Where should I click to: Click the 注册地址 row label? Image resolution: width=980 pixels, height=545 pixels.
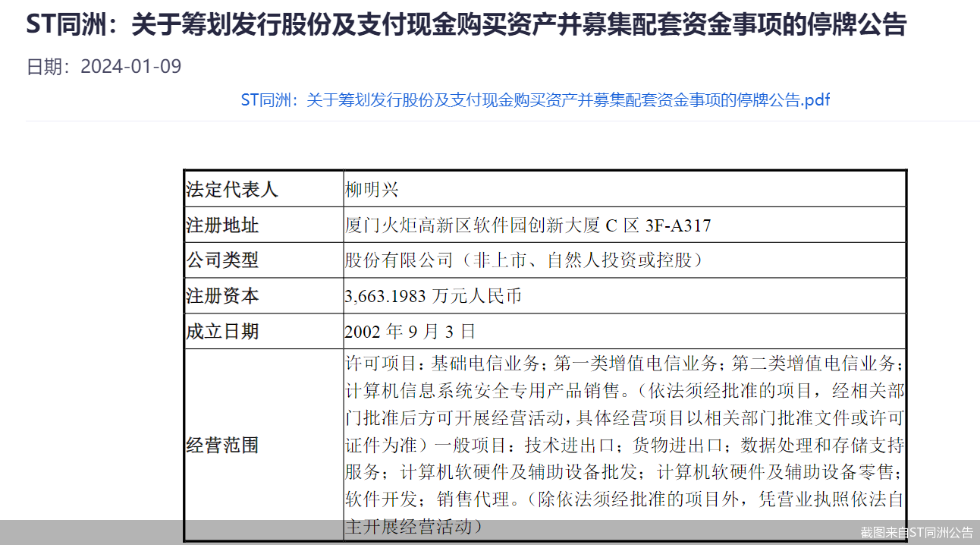223,225
